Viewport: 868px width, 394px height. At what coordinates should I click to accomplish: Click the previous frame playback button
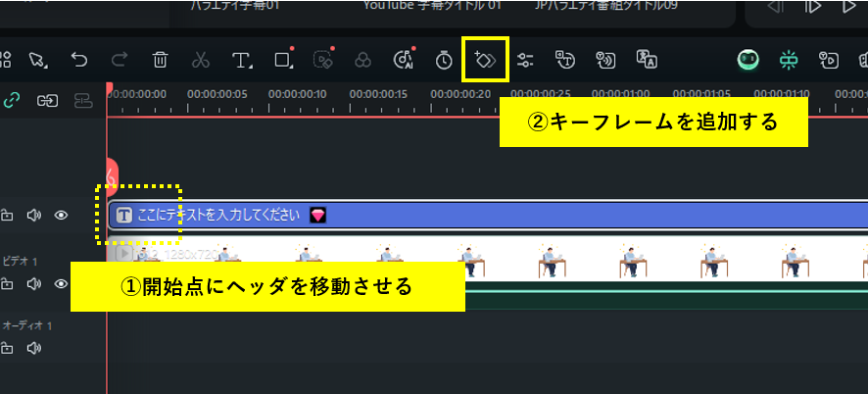point(778,7)
